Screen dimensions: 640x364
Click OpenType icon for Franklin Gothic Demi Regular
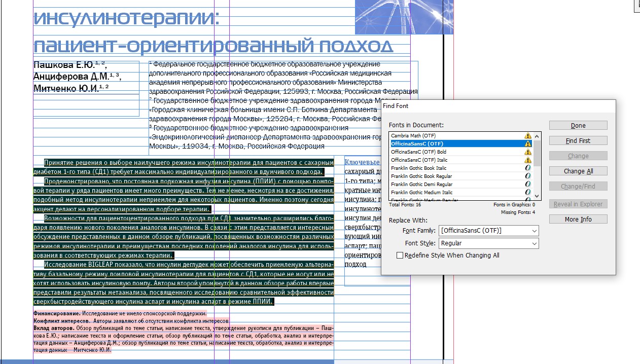pos(528,185)
